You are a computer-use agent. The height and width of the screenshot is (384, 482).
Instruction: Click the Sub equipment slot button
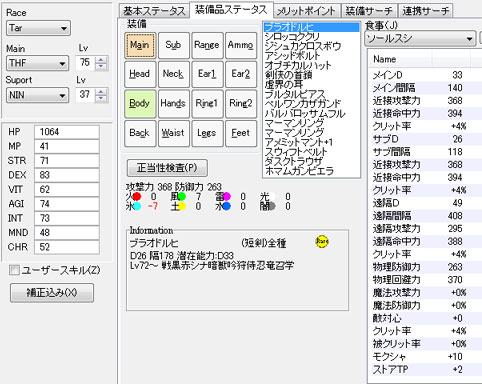coord(174,45)
